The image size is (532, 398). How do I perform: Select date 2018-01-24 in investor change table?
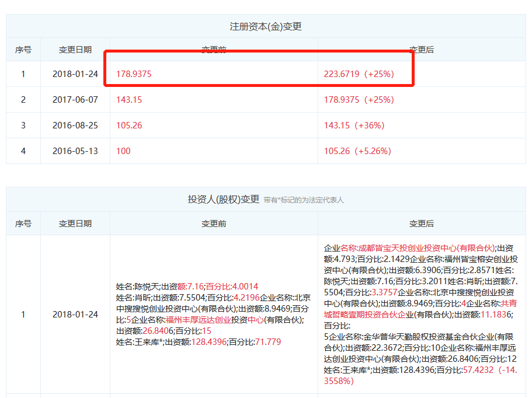pos(75,315)
